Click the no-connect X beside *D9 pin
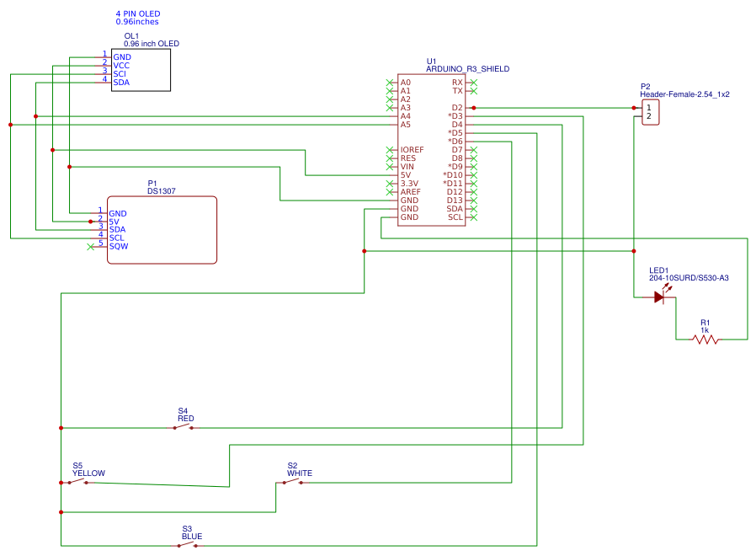The width and height of the screenshot is (756, 556). [x=474, y=167]
